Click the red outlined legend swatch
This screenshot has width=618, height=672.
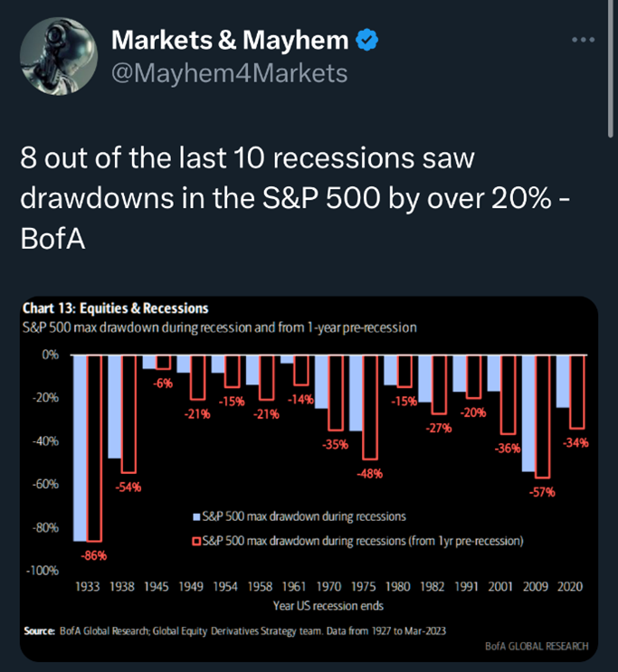pos(196,540)
